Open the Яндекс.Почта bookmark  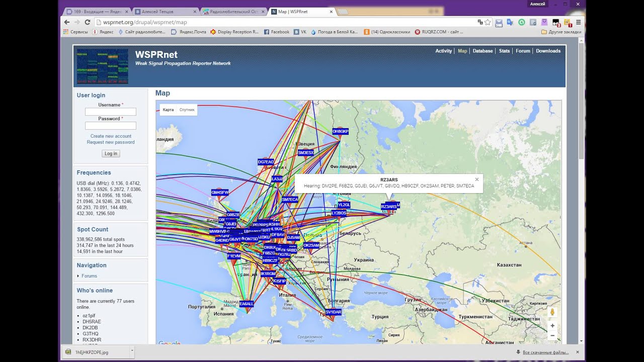[x=189, y=32]
